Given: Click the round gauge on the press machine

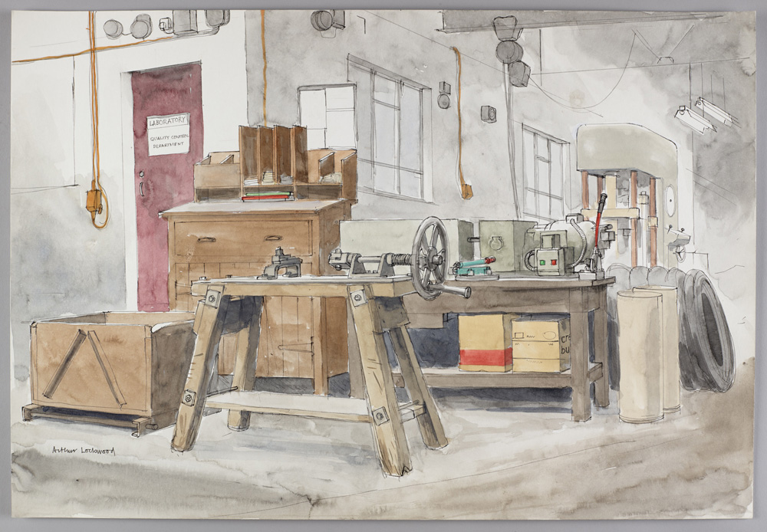Looking at the screenshot, I should click(670, 201).
